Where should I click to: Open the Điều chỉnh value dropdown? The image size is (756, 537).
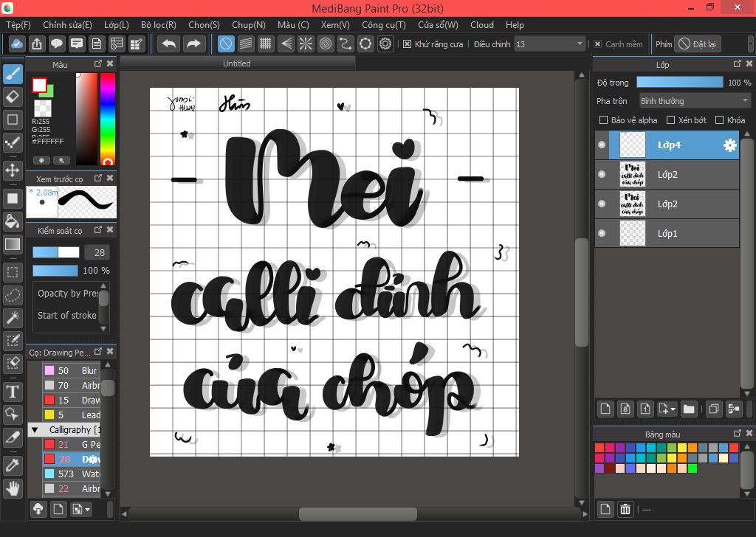[x=549, y=44]
